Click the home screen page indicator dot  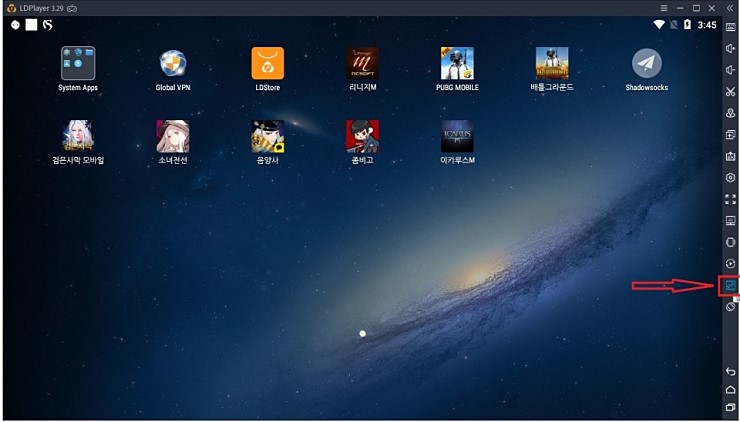click(362, 334)
